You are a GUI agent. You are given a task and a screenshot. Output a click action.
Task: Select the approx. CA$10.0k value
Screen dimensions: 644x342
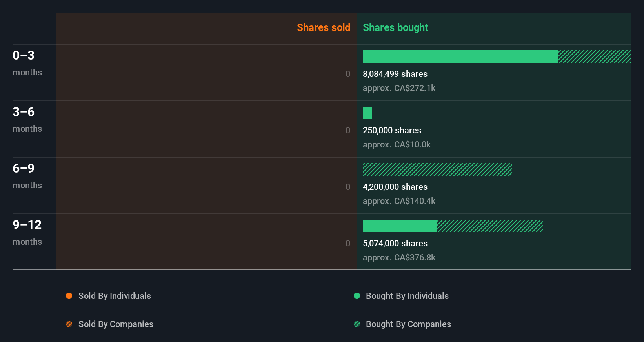[x=397, y=145]
